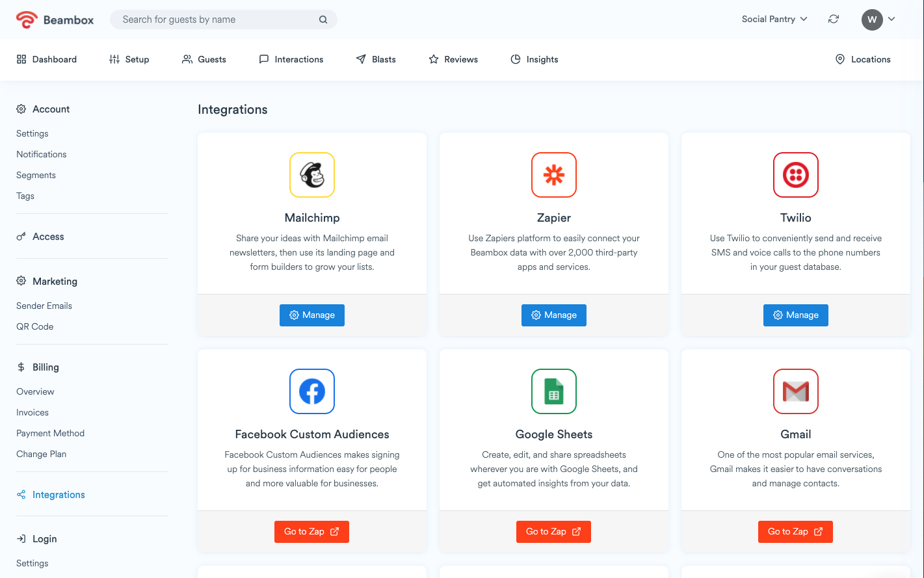Click the Insights pie chart icon
The image size is (924, 578).
click(x=516, y=59)
